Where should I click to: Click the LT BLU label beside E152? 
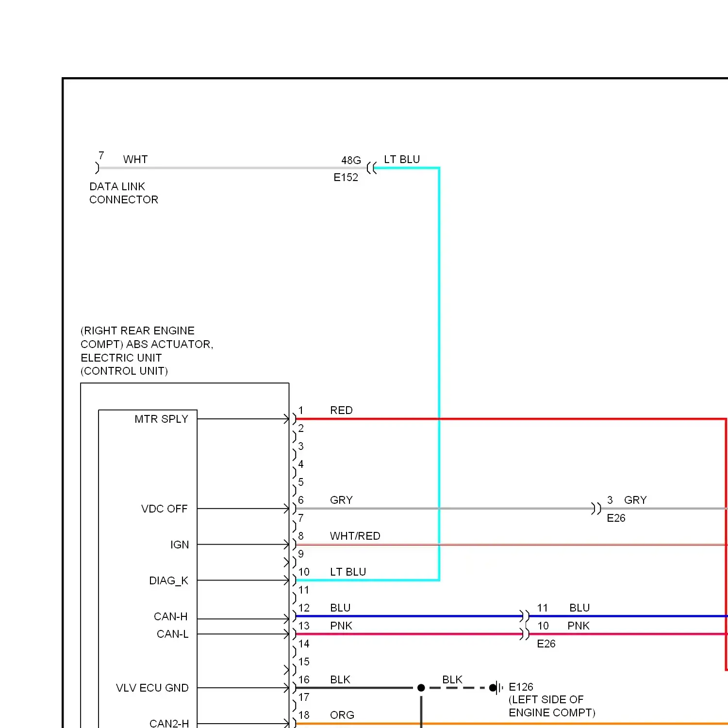coord(402,160)
